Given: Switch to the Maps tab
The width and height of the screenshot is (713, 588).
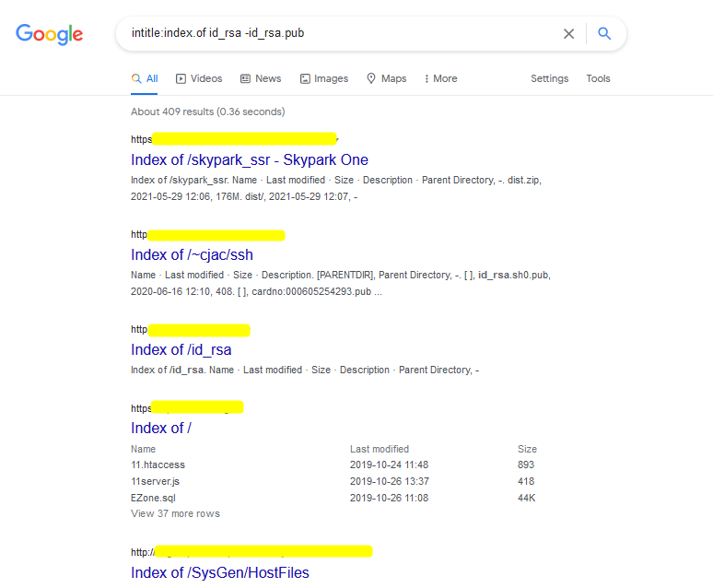Looking at the screenshot, I should click(x=387, y=78).
